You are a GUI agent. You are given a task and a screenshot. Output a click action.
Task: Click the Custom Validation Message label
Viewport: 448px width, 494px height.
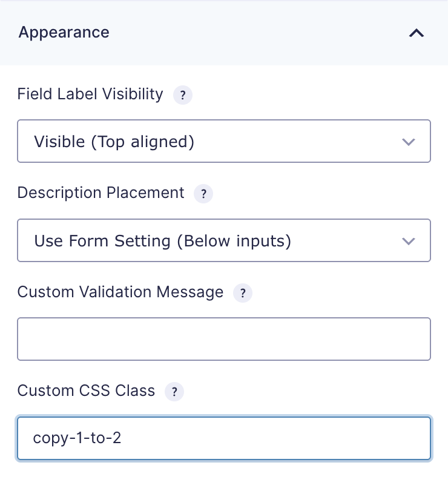tap(120, 292)
